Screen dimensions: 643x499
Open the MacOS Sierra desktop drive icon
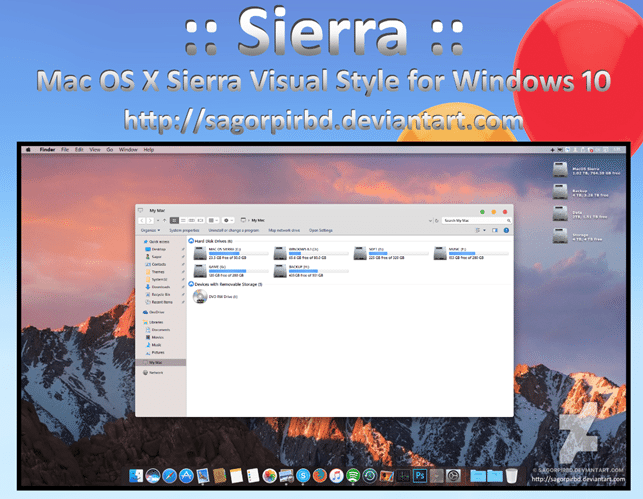[x=560, y=169]
